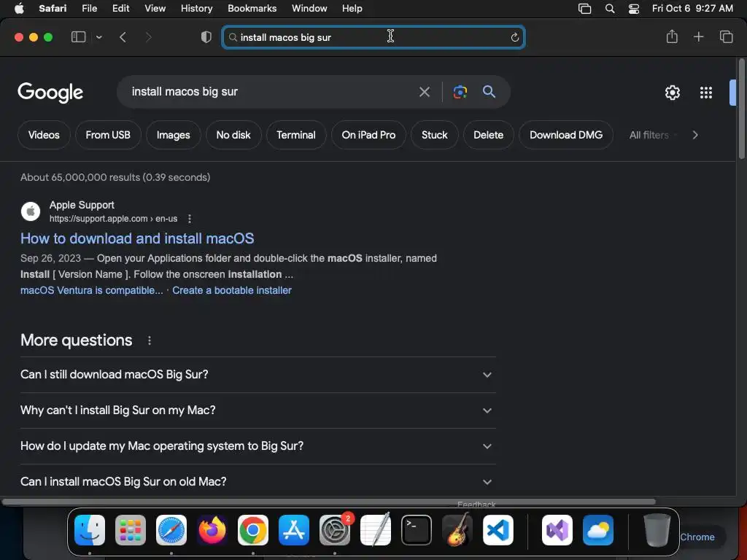Open Google quick settings gear

[672, 93]
